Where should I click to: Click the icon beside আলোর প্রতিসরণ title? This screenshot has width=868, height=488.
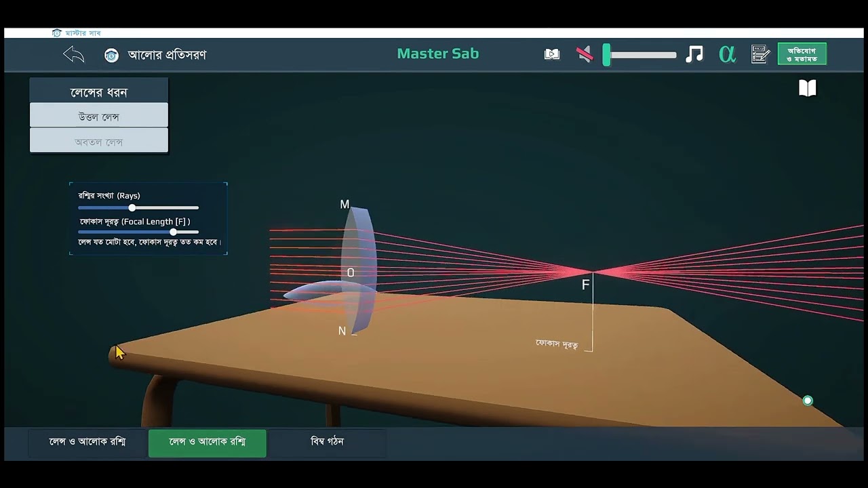pos(111,55)
